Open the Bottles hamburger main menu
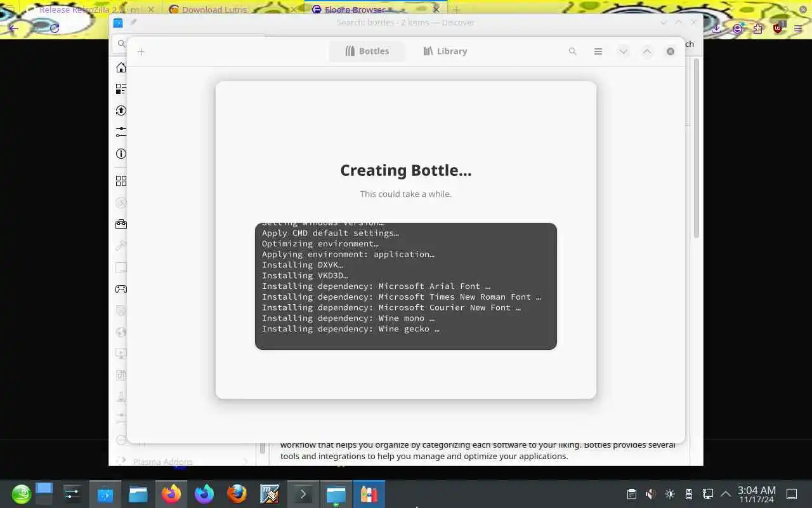The width and height of the screenshot is (812, 508). pos(598,51)
